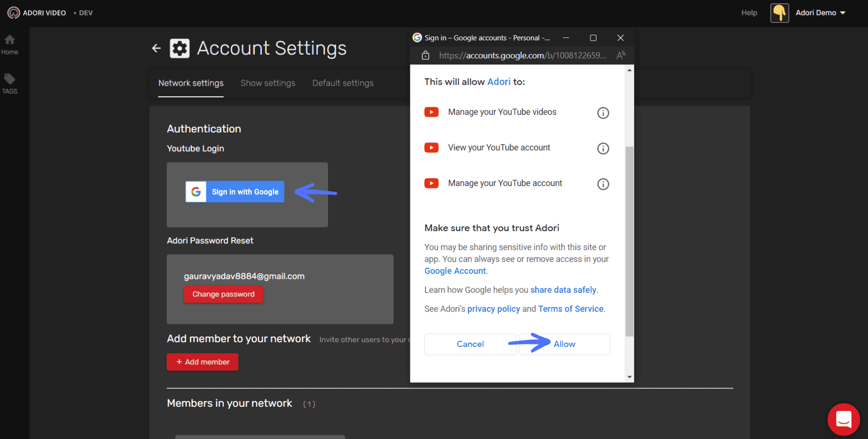Open the red chat support bubble

844,419
